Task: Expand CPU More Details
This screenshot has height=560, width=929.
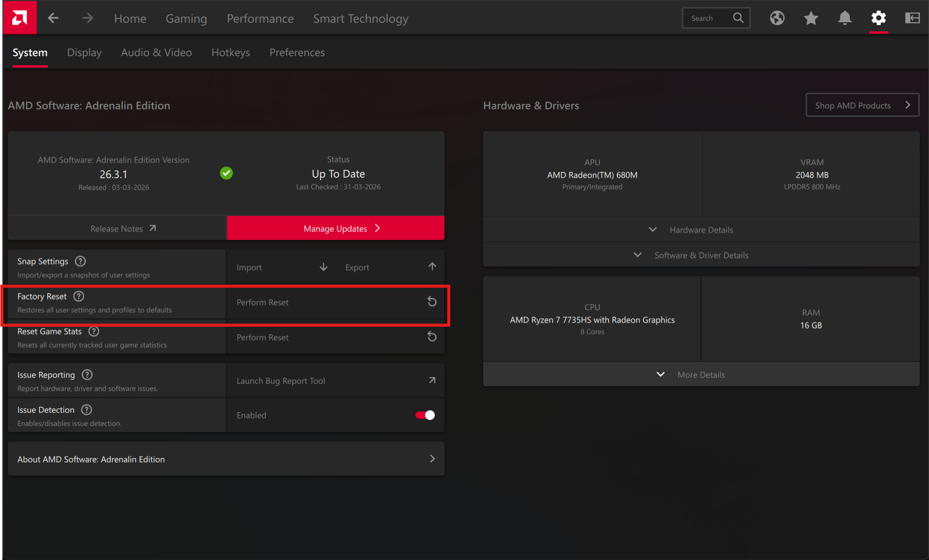Action: [701, 375]
